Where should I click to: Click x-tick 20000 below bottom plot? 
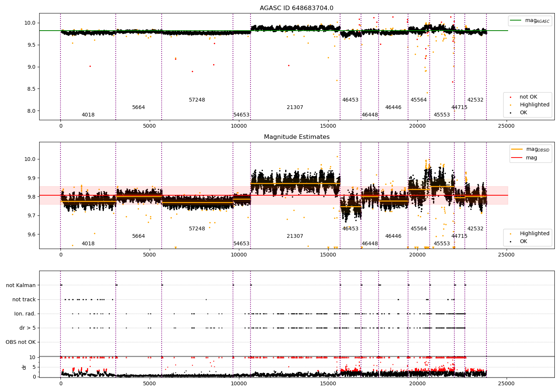[417, 383]
